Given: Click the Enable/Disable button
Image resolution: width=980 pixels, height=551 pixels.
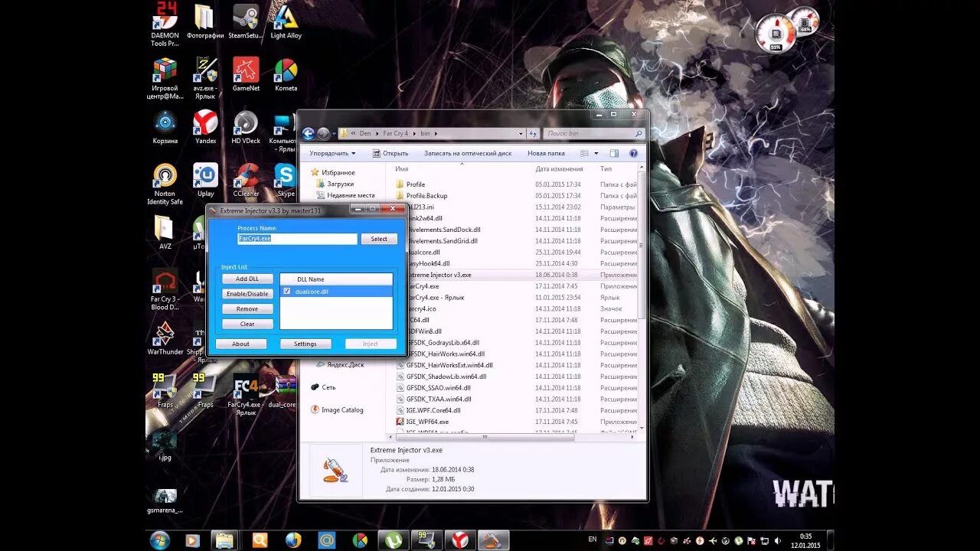Looking at the screenshot, I should click(x=247, y=294).
